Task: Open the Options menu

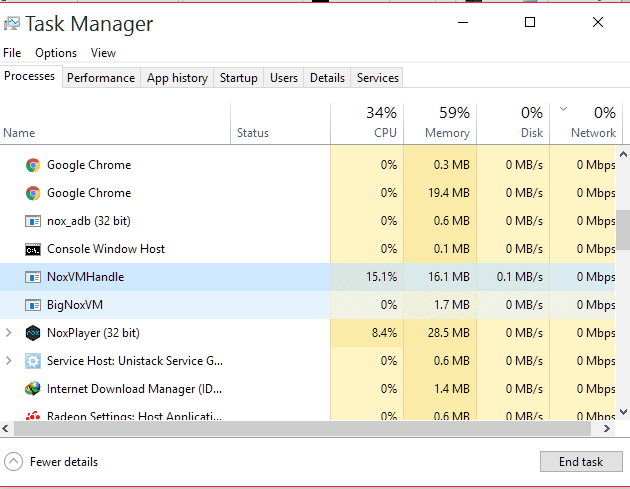Action: tap(56, 53)
